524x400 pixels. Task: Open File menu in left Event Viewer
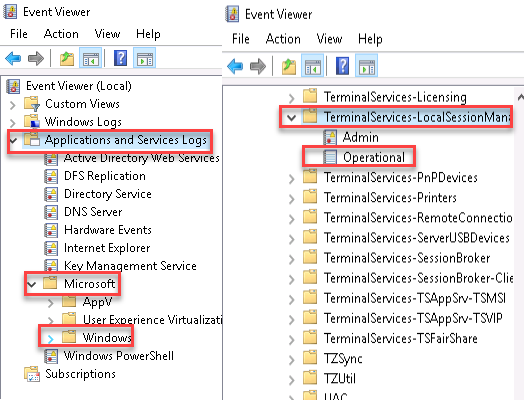19,34
